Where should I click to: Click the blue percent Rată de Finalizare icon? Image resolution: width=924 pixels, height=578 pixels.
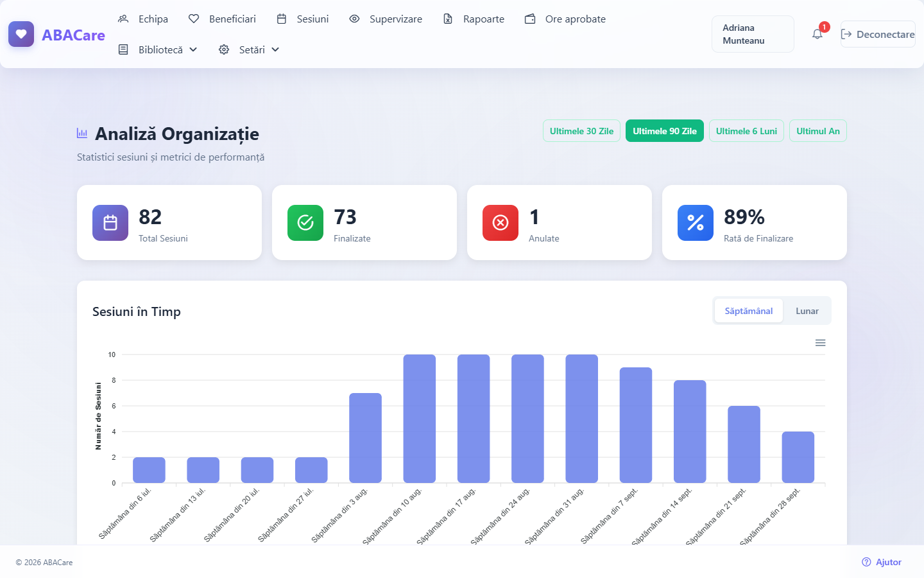point(696,223)
